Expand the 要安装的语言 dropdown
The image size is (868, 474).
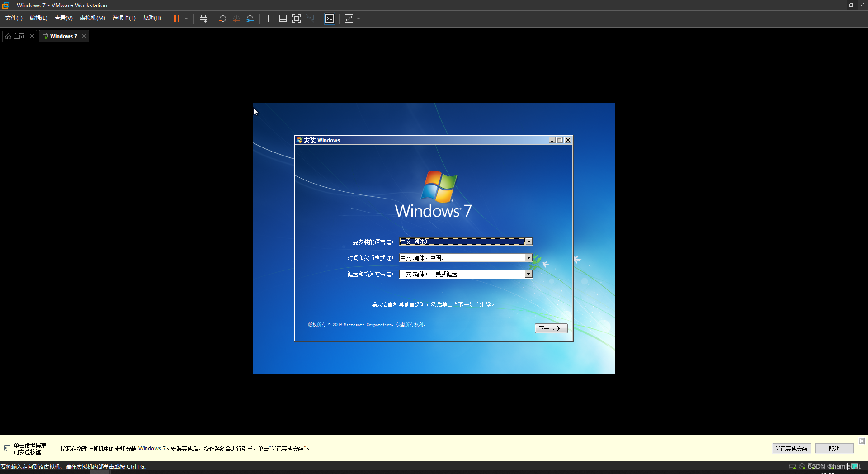click(528, 242)
